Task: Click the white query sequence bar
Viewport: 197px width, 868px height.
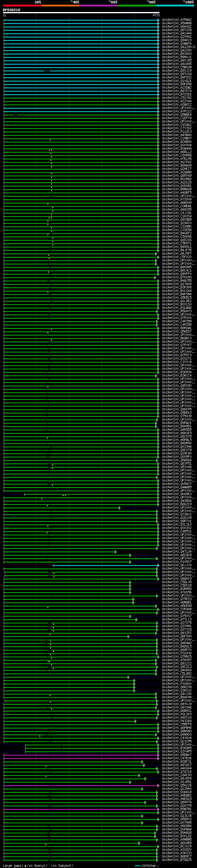Action: point(81,13)
